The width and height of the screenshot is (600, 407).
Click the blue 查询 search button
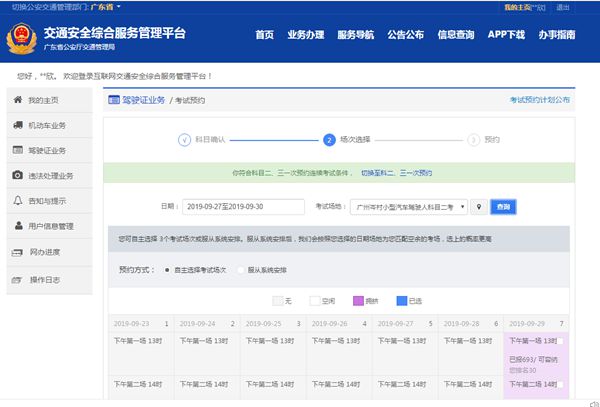pyautogui.click(x=503, y=207)
